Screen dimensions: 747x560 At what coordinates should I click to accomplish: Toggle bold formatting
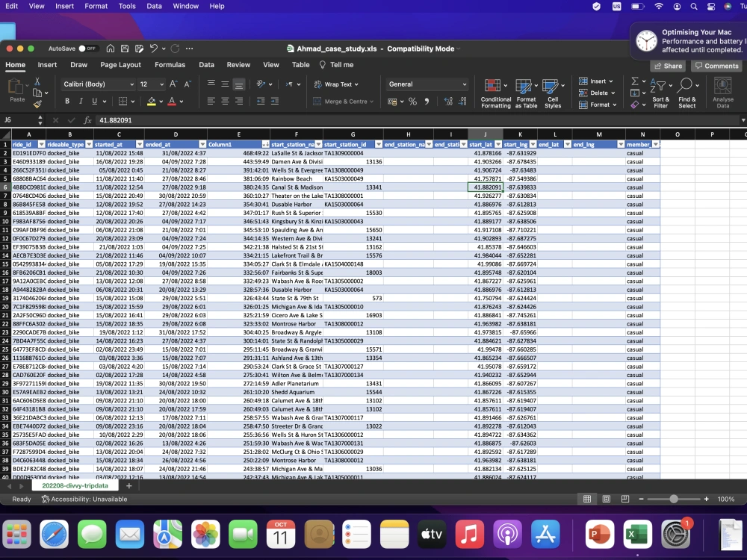click(x=67, y=101)
